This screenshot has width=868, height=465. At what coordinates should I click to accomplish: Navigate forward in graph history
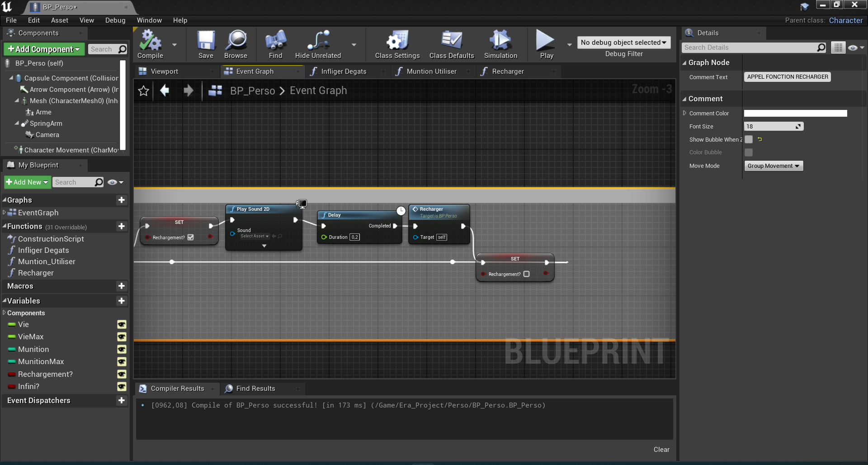(x=188, y=90)
